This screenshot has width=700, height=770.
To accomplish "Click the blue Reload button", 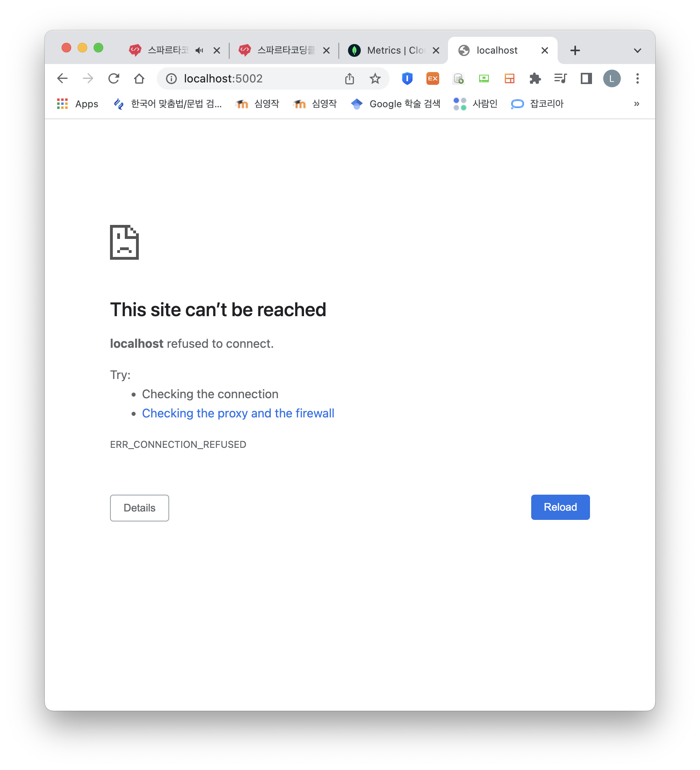I will point(560,507).
